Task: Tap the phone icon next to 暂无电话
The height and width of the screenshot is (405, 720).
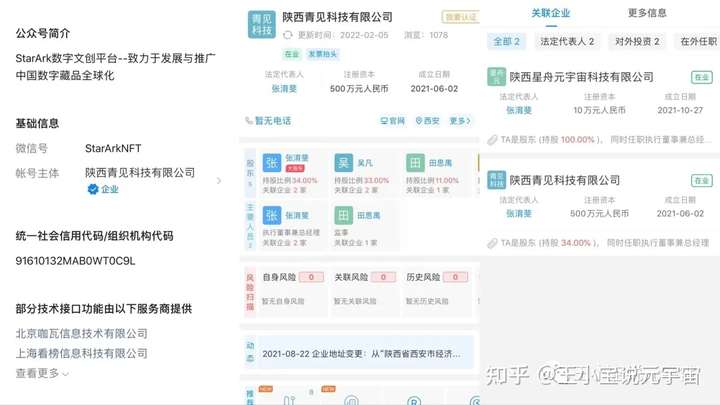Action: 249,121
